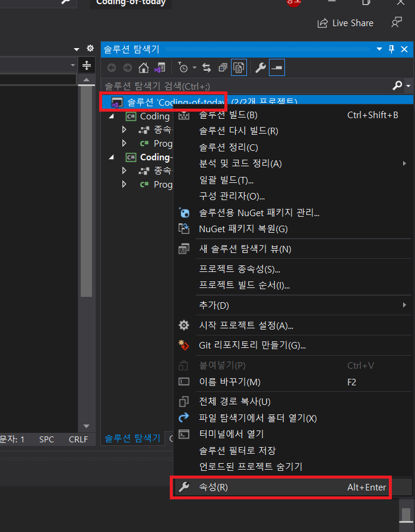Select 터미널에서 열기 entry
This screenshot has width=415, height=532.
[293, 434]
